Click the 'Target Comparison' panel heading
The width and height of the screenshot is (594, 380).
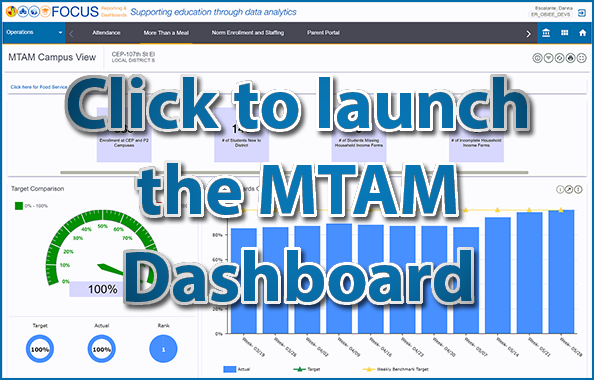pyautogui.click(x=38, y=189)
